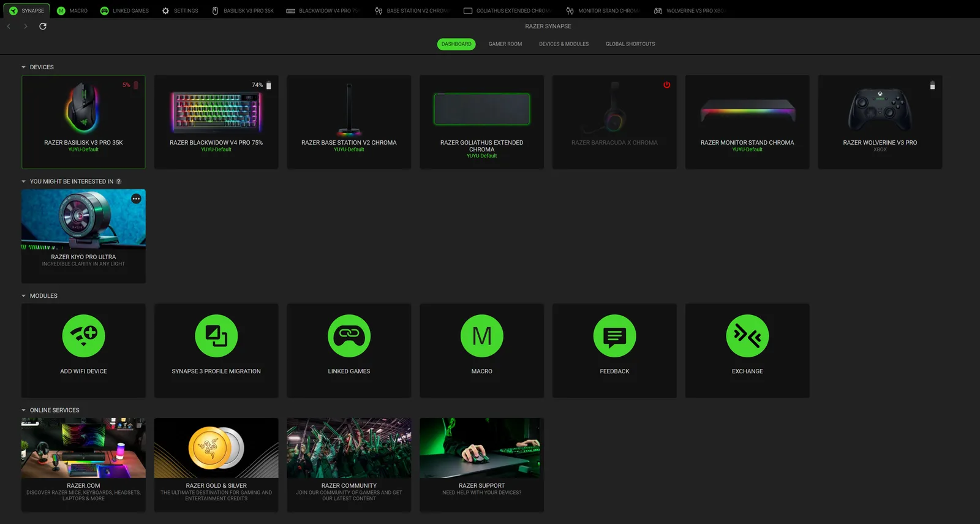Select the Barracuda X Chroma headset image

pos(606,108)
